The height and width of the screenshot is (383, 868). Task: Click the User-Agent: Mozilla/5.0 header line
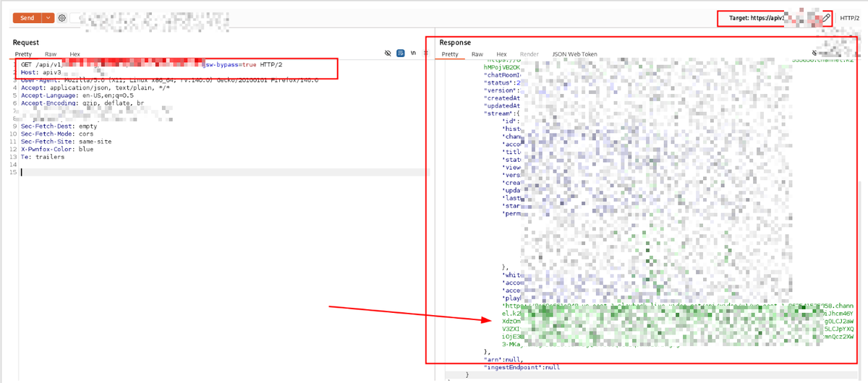[169, 80]
